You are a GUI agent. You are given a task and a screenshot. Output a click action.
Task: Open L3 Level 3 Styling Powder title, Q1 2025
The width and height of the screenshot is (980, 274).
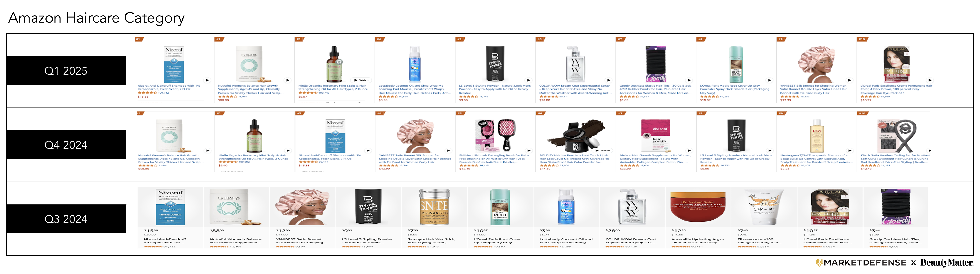click(495, 89)
